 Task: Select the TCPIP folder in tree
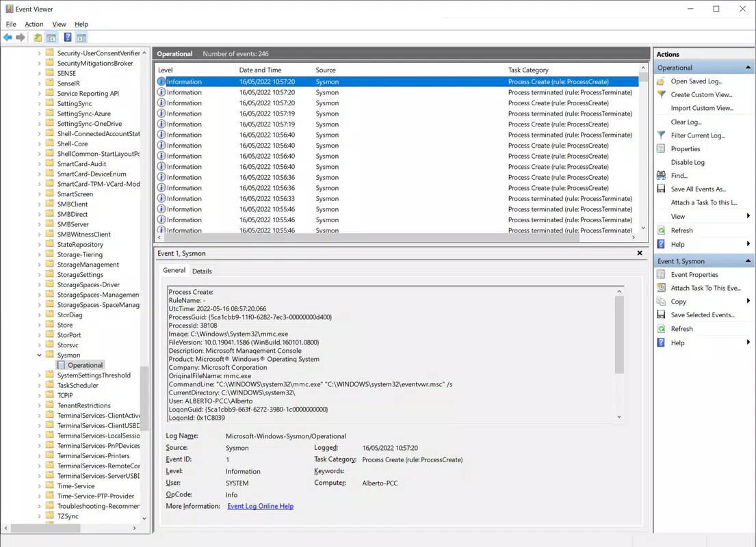point(65,395)
